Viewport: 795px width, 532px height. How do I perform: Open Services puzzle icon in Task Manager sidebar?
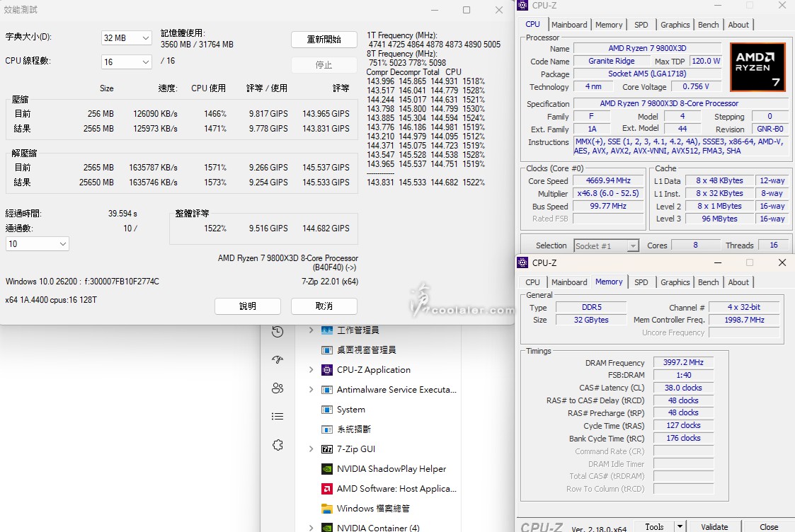278,445
